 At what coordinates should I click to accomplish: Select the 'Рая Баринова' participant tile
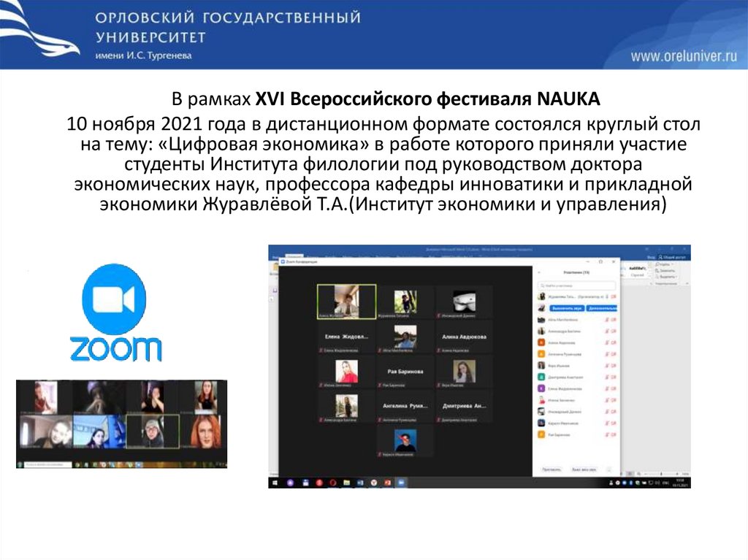(x=405, y=371)
